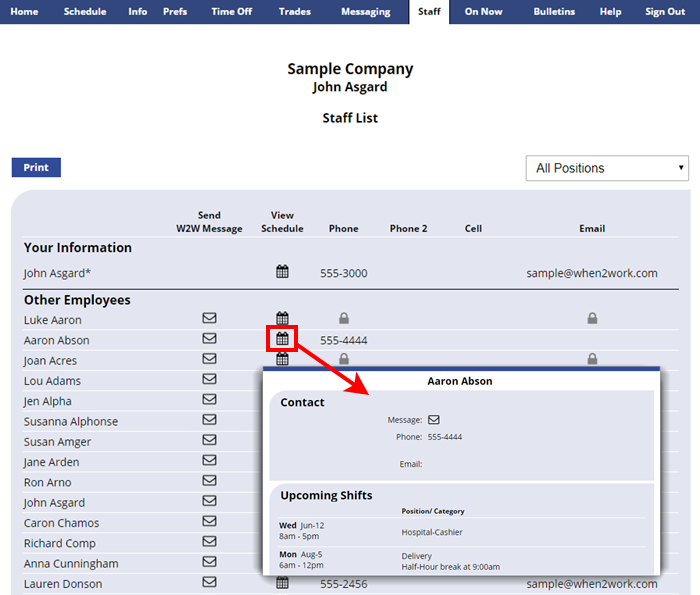Send a W2W message to Jane Arden

pos(209,460)
